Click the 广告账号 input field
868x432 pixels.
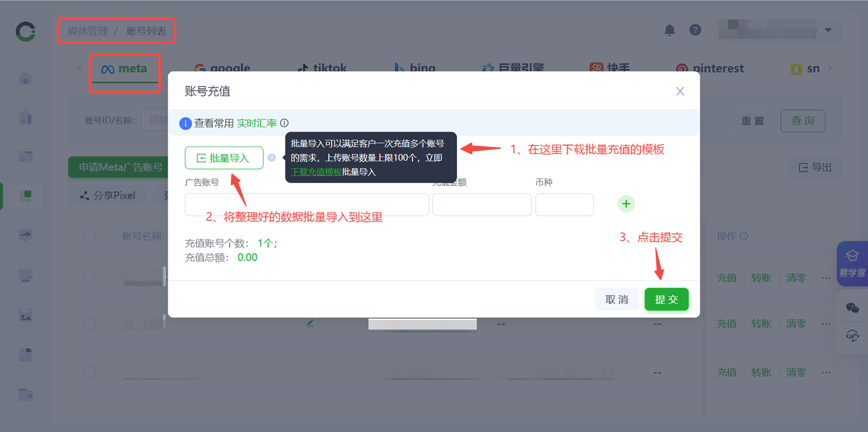[x=307, y=205]
